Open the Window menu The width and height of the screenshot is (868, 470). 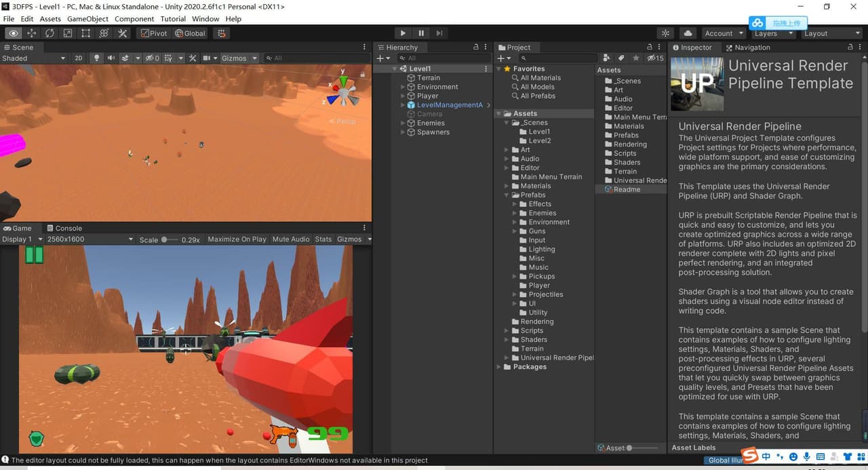click(205, 19)
